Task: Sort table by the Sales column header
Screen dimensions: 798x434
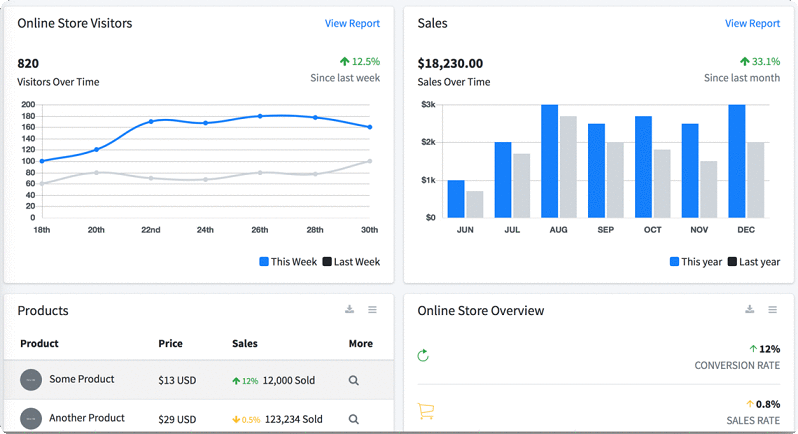Action: [x=245, y=344]
